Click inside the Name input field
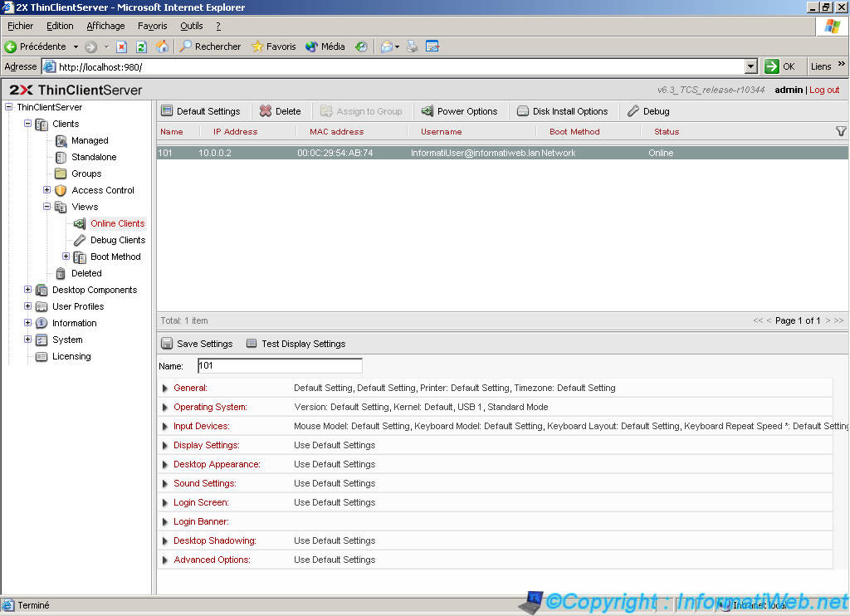The width and height of the screenshot is (850, 616). pos(280,365)
